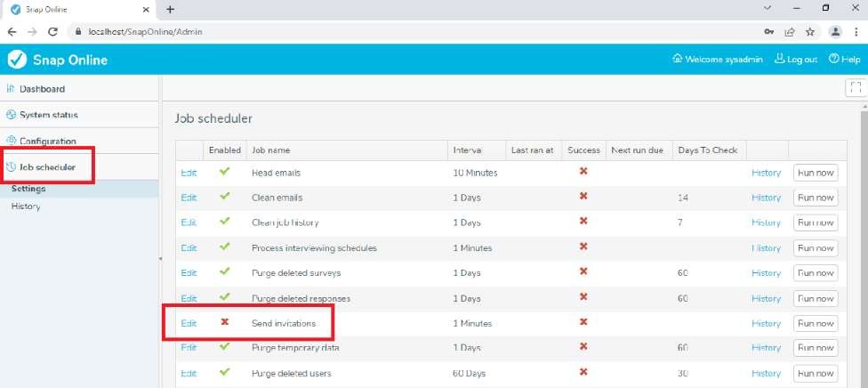Image resolution: width=868 pixels, height=388 pixels.
Task: Log out of Snap Online
Action: [x=795, y=60]
